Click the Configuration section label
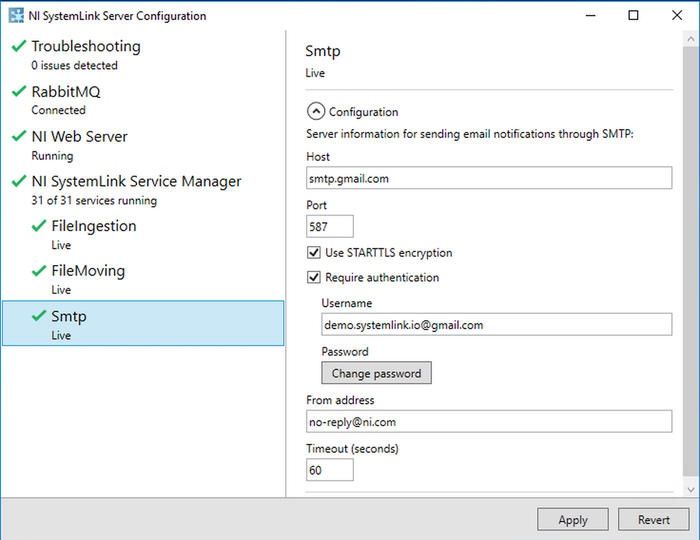700x540 pixels. click(363, 112)
